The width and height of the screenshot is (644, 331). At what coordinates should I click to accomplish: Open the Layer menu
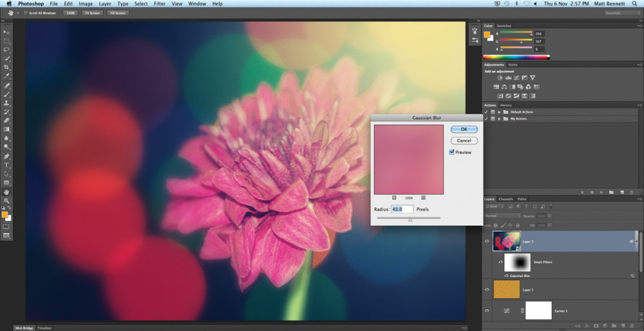105,4
